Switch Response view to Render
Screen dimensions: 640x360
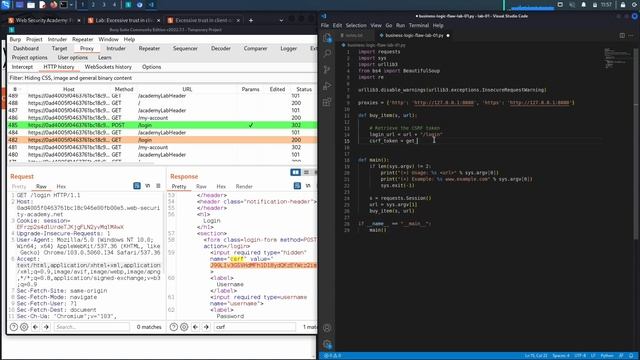point(244,187)
